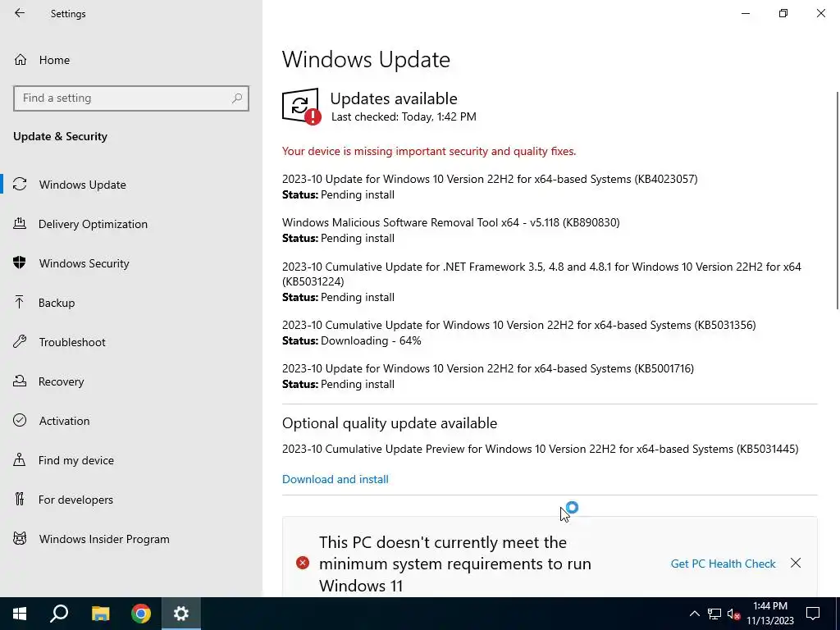Open File Explorer from the taskbar

(x=100, y=614)
